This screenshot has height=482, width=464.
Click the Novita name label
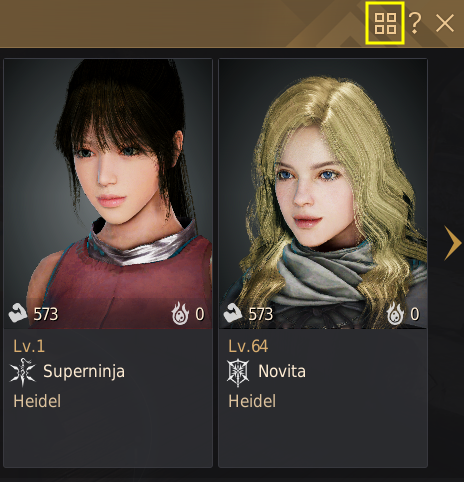pos(282,371)
